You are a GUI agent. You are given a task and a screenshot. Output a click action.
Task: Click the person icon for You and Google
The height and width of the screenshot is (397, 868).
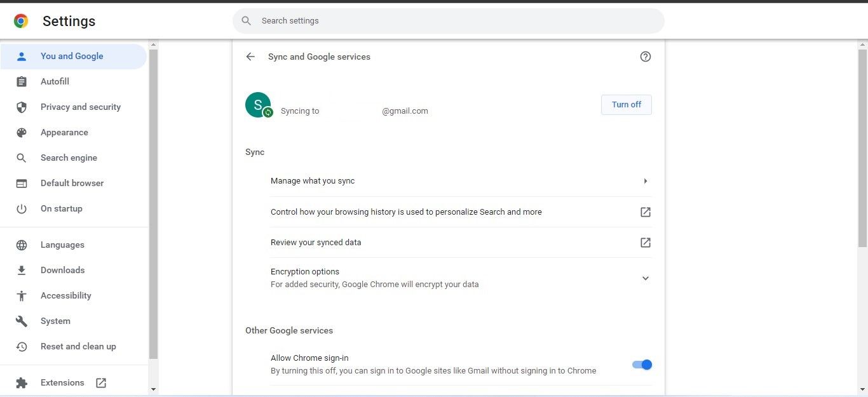click(x=22, y=57)
